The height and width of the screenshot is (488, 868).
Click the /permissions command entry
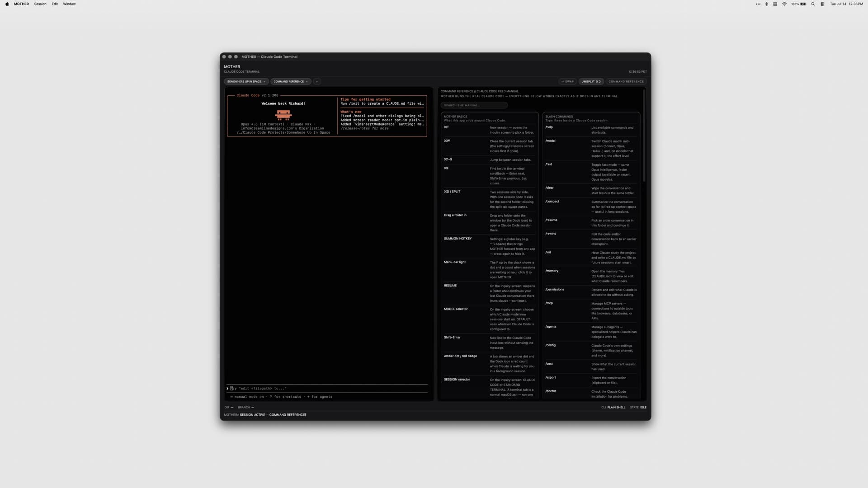[x=591, y=292]
